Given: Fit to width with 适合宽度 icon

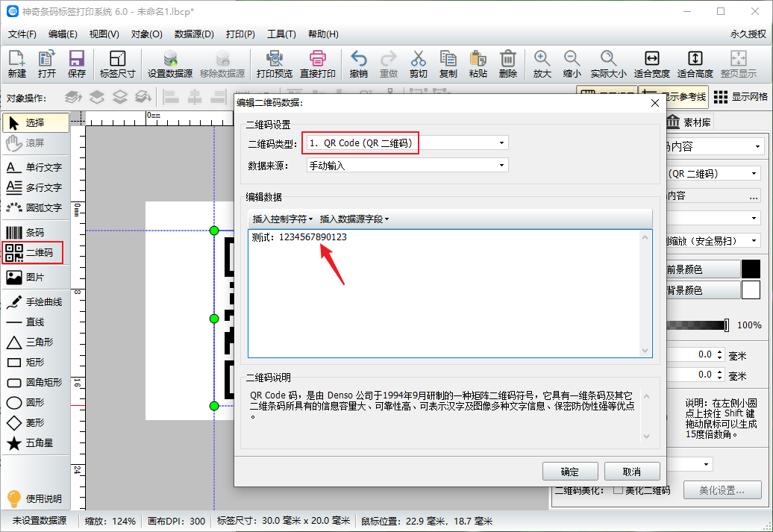Looking at the screenshot, I should 651,64.
